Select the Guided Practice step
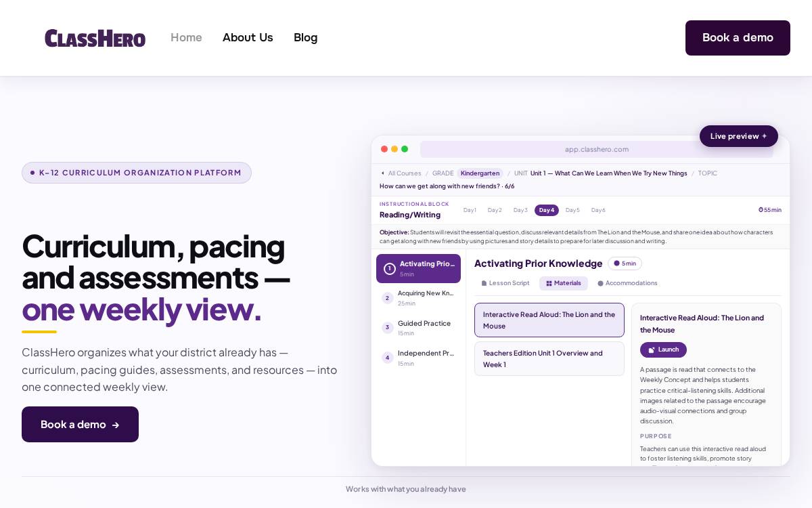 tap(418, 328)
